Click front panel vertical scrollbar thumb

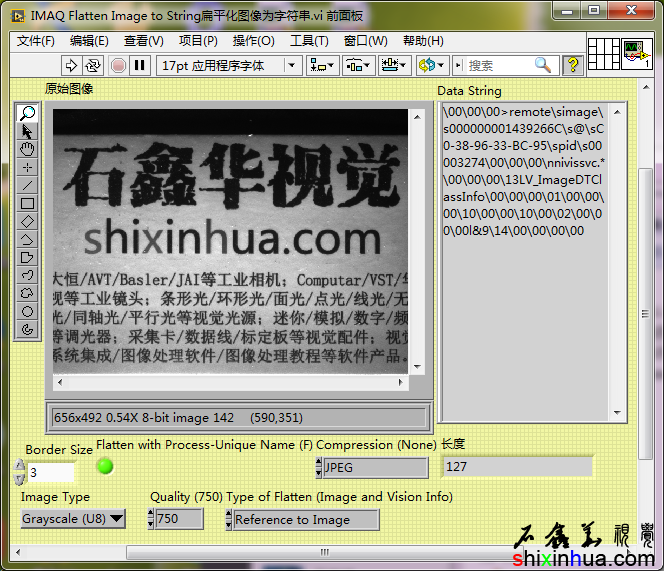pos(645,313)
